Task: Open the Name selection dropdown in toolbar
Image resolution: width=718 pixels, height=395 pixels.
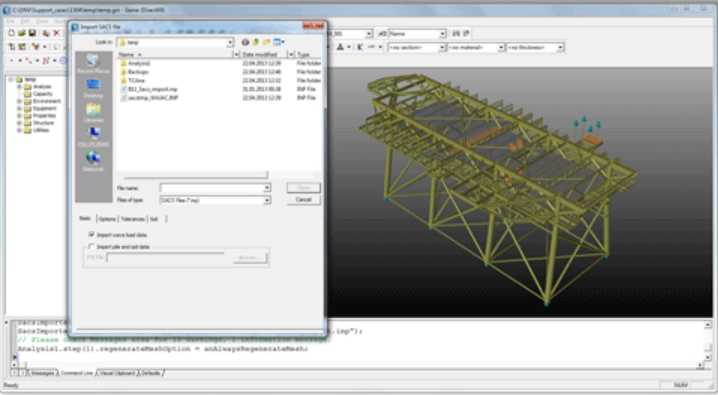Action: click(x=442, y=33)
